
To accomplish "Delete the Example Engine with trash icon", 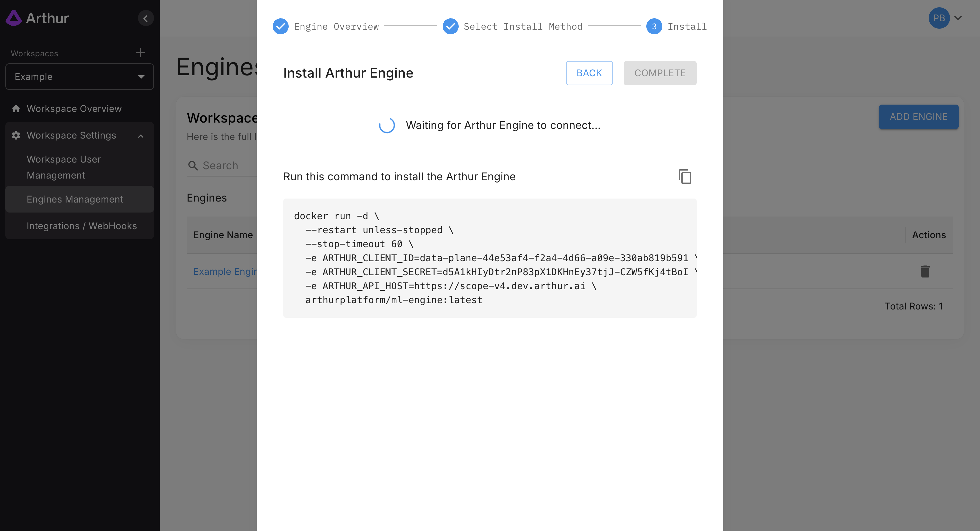I will [925, 271].
